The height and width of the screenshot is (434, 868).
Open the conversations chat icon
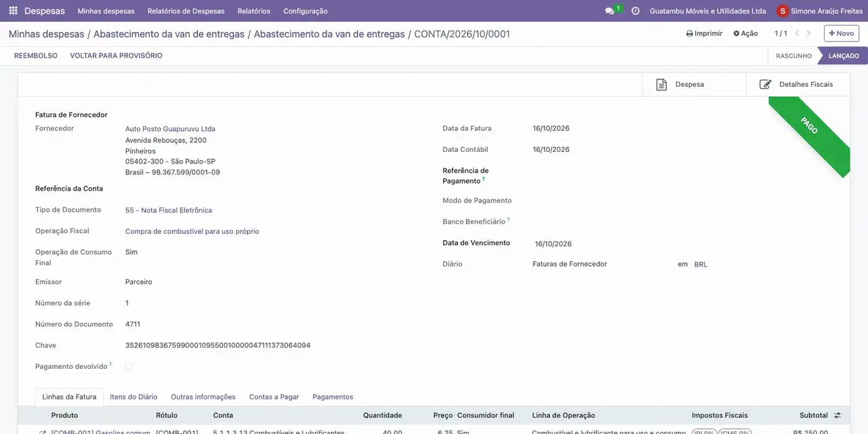(x=610, y=11)
